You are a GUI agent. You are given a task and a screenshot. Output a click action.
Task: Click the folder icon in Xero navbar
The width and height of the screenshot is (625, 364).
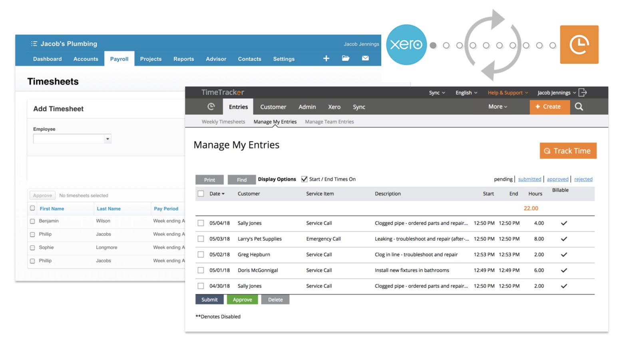[x=345, y=58]
